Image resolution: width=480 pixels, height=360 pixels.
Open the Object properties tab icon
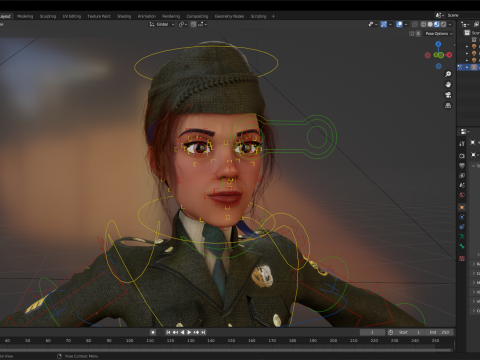pyautogui.click(x=462, y=207)
